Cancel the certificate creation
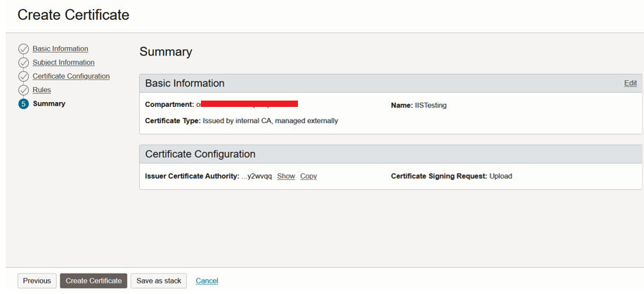644x294 pixels. (207, 281)
